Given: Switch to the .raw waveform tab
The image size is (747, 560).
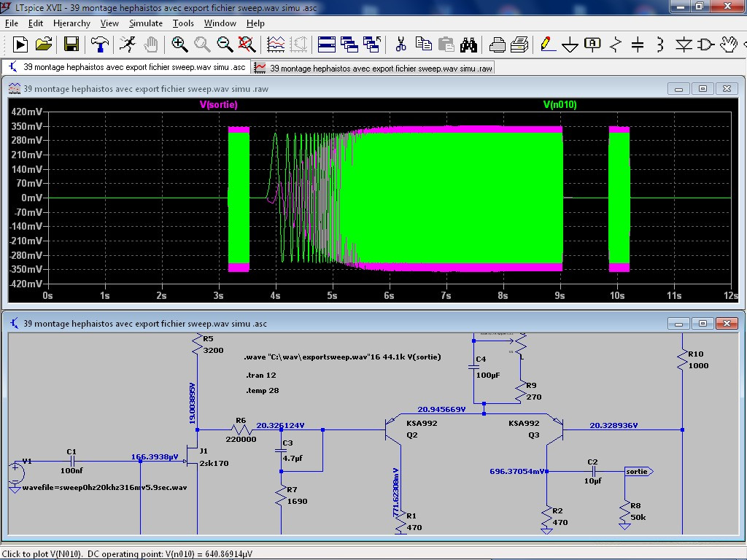Looking at the screenshot, I should (373, 68).
